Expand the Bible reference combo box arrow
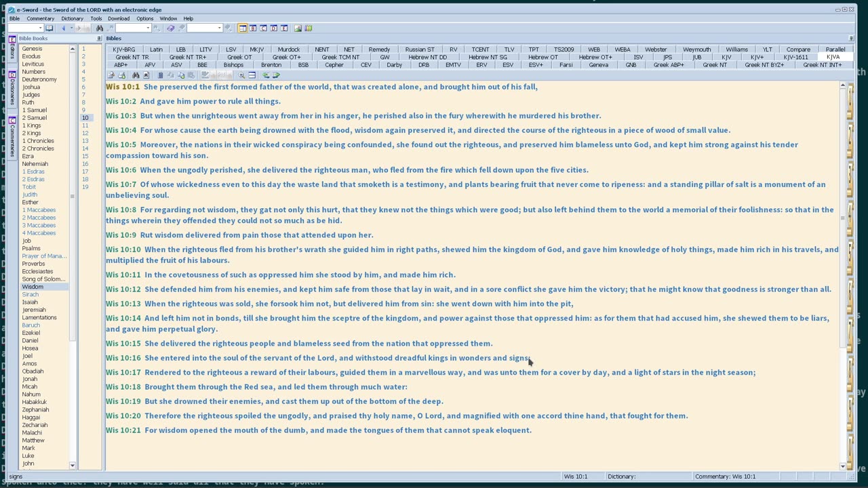Image resolution: width=868 pixels, height=488 pixels. (x=41, y=28)
